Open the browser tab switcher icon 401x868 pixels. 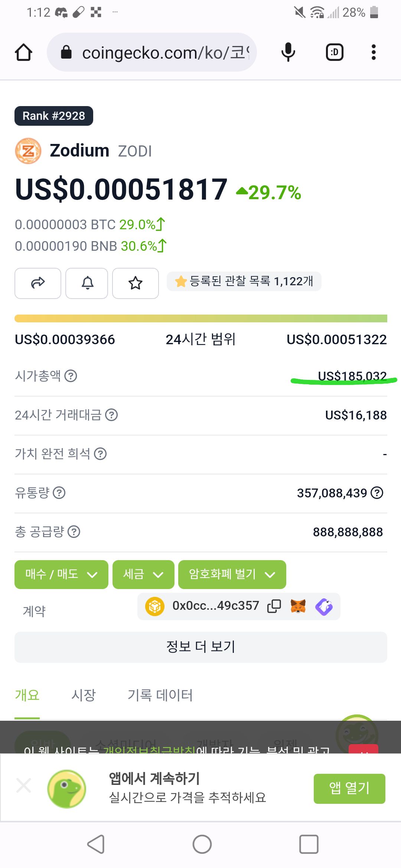[x=335, y=52]
